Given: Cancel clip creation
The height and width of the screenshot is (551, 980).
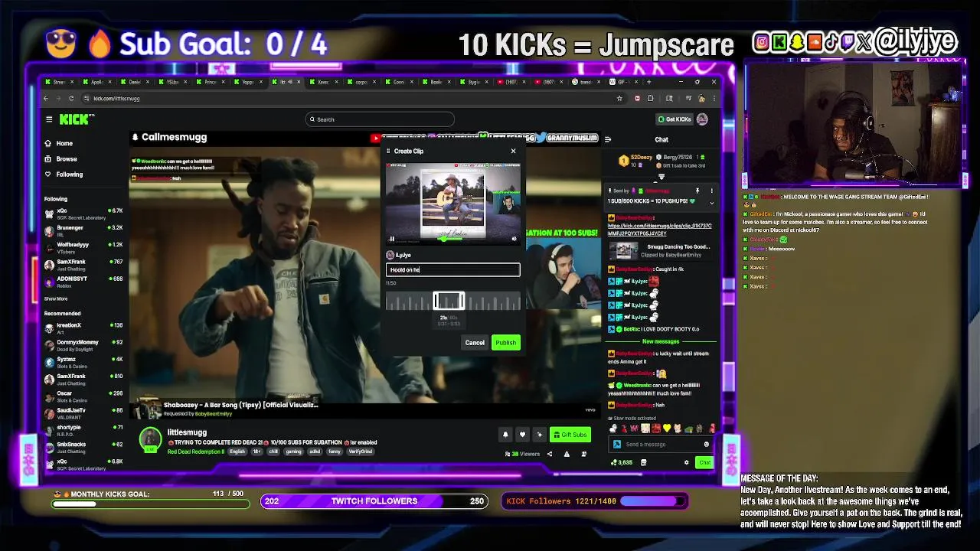Looking at the screenshot, I should click(475, 343).
